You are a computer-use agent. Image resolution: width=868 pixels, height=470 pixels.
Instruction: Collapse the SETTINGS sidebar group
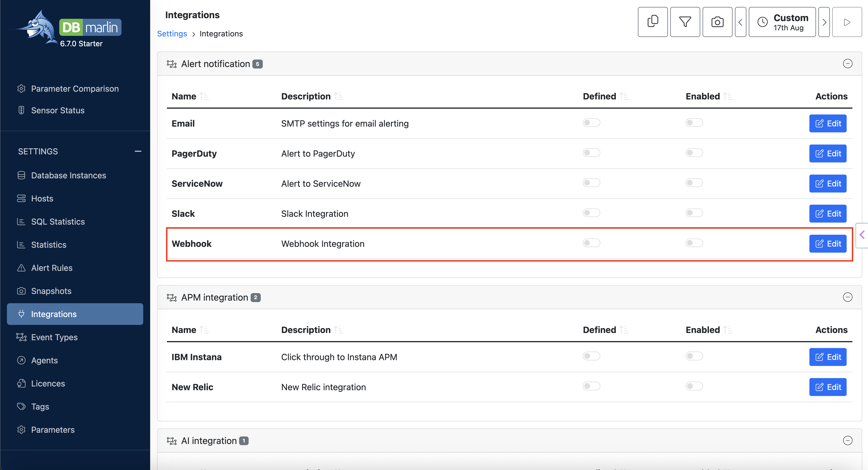(x=138, y=151)
